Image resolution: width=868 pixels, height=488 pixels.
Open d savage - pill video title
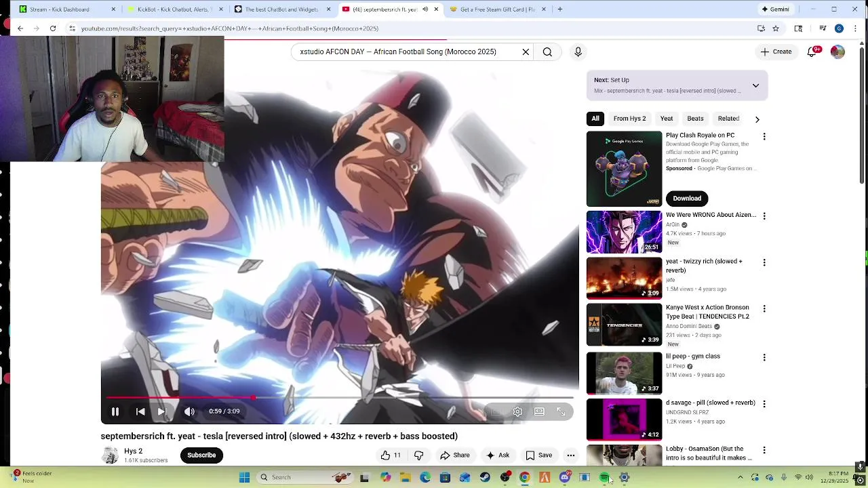710,403
